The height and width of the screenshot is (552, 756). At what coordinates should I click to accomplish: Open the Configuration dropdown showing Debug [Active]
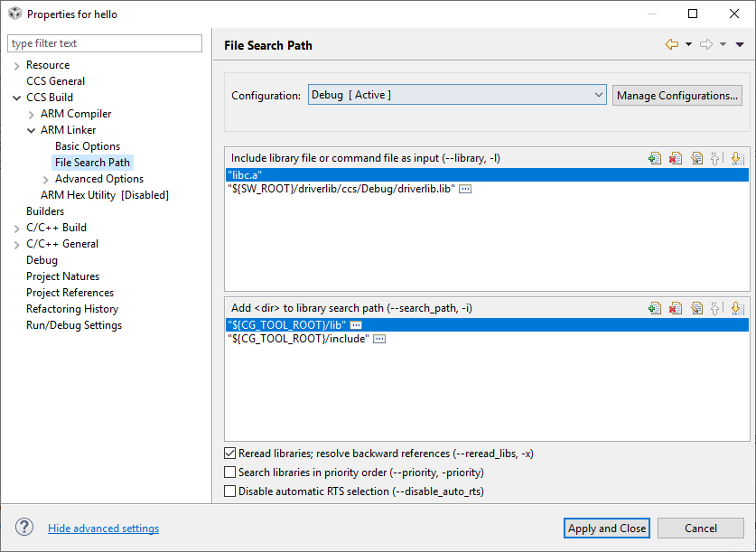456,95
